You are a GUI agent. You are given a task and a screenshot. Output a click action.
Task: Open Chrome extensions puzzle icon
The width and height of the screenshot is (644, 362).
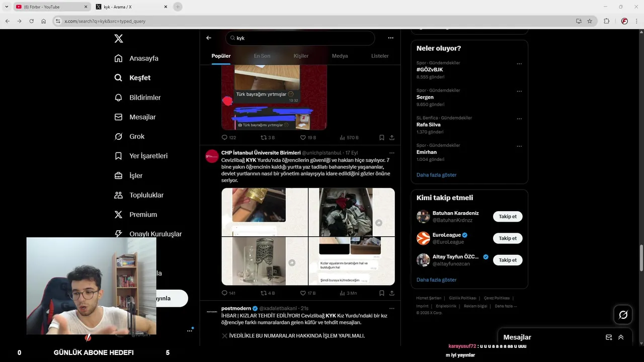[606, 21]
